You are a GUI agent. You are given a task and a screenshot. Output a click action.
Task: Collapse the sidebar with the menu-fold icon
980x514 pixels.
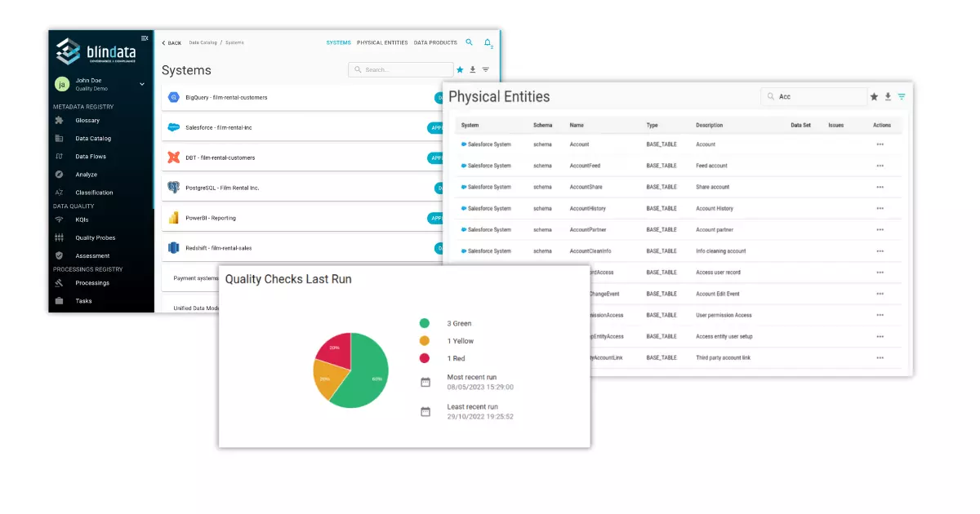[x=145, y=38]
